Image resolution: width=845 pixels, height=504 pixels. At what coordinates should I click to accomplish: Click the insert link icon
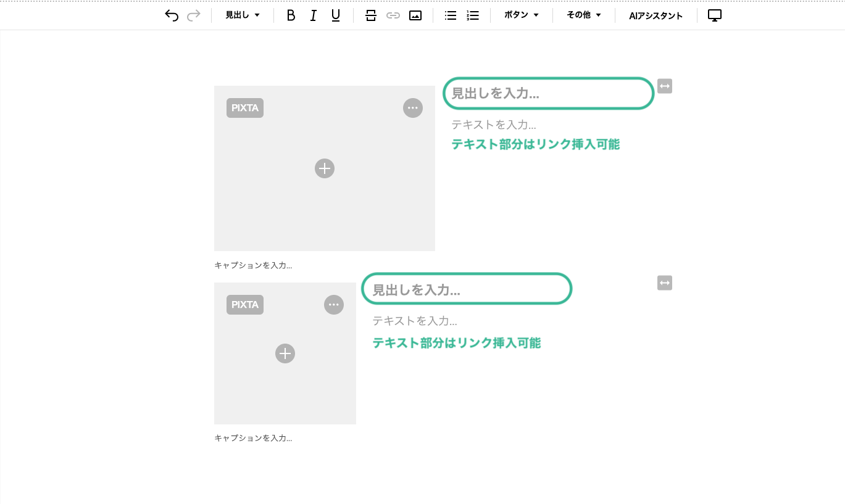[393, 15]
